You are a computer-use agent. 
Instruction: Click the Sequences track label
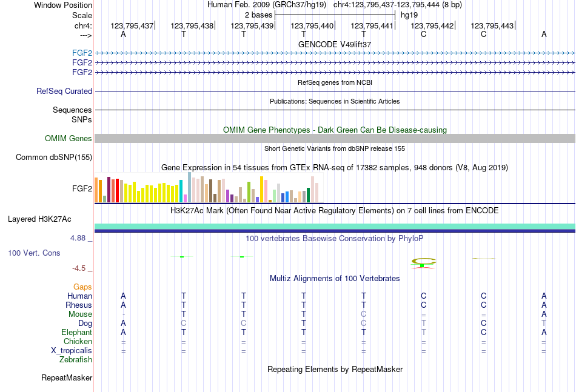tap(72, 110)
